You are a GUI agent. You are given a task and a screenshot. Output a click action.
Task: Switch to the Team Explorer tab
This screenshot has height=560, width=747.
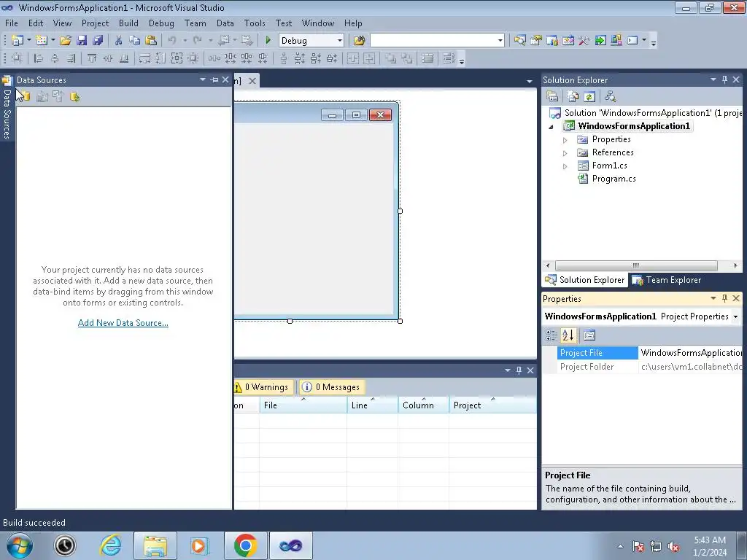pos(666,280)
